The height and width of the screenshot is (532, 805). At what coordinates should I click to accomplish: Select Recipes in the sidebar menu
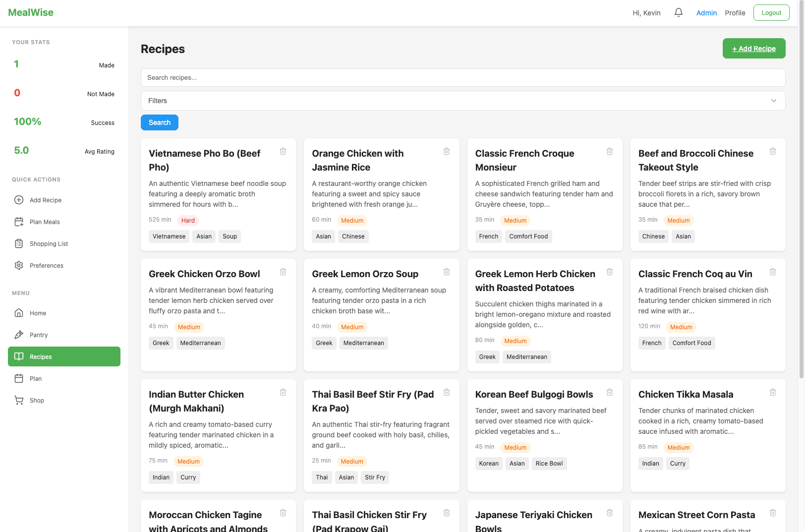point(64,356)
